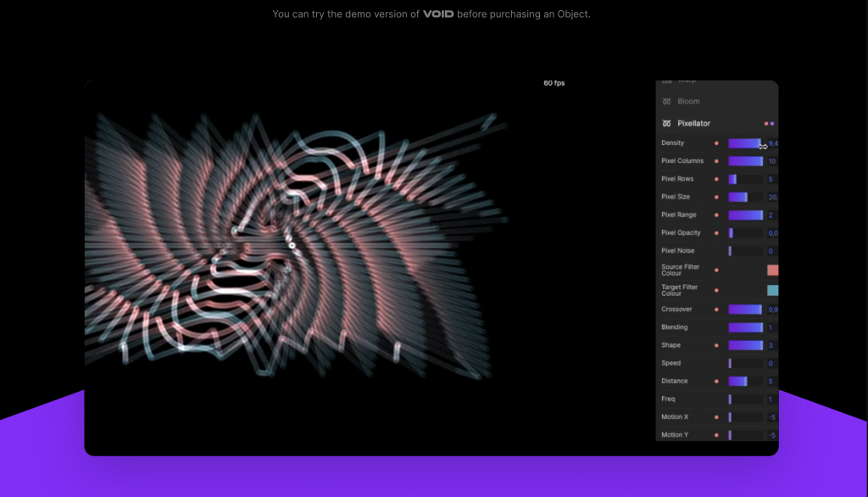The image size is (868, 497).
Task: Click the Pixel Columns slider bar
Action: pyautogui.click(x=745, y=161)
